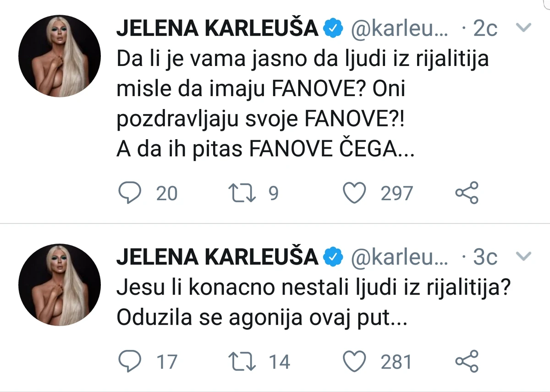This screenshot has height=392, width=550.
Task: Open the dropdown chevron on the 3c tweet
Action: click(523, 256)
